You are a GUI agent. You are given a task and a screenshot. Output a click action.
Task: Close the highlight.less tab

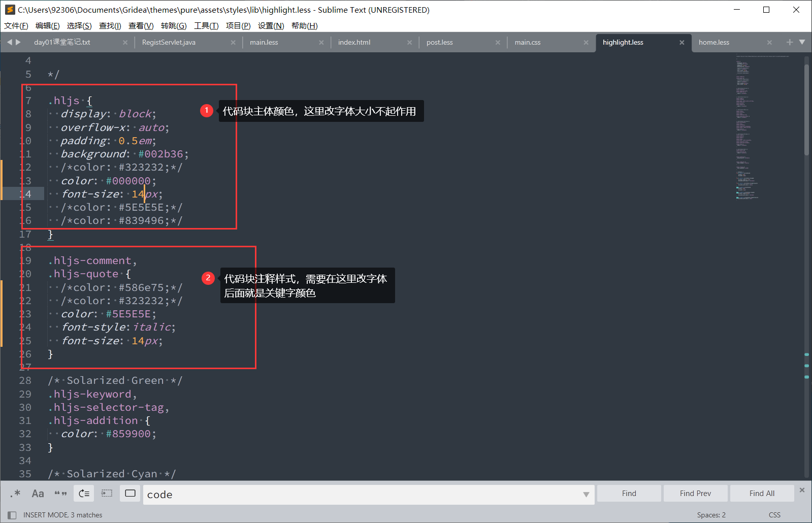(682, 43)
